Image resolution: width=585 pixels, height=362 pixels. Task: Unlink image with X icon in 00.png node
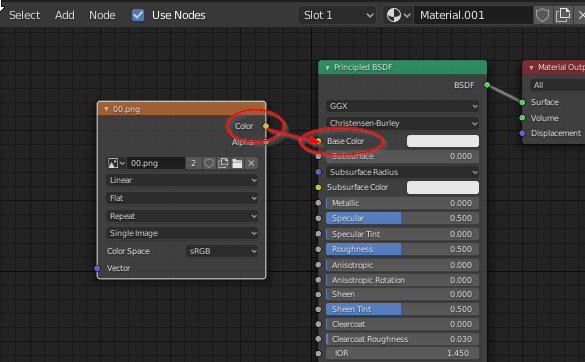251,163
